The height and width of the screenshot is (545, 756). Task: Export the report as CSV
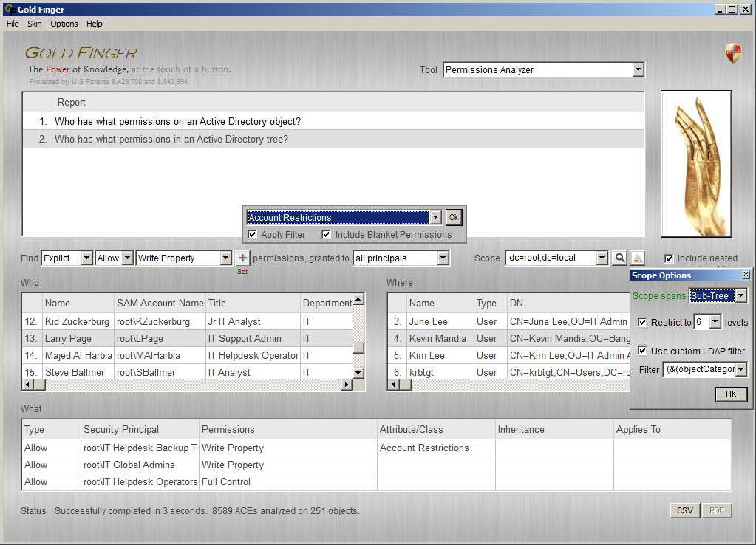pos(684,510)
